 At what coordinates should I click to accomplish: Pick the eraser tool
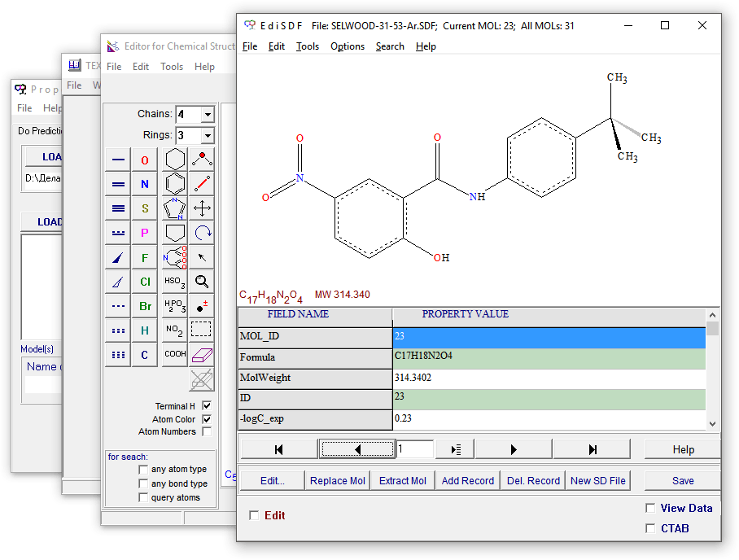[202, 355]
